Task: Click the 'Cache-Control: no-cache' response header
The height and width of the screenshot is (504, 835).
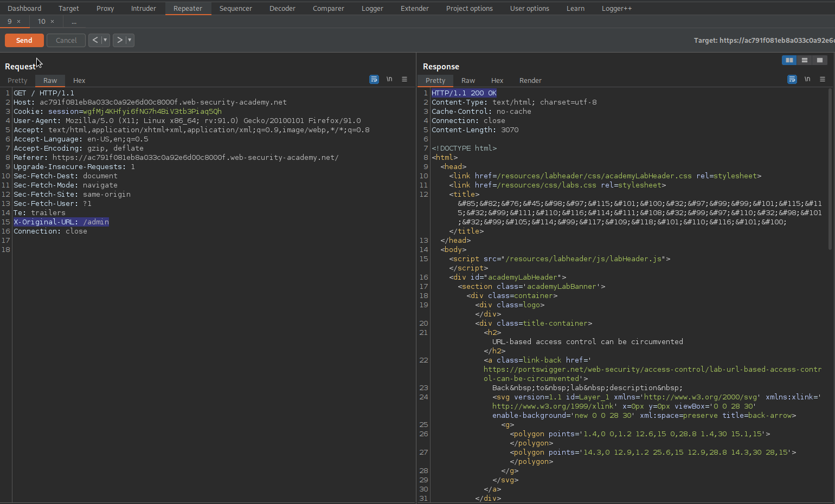Action: (481, 111)
